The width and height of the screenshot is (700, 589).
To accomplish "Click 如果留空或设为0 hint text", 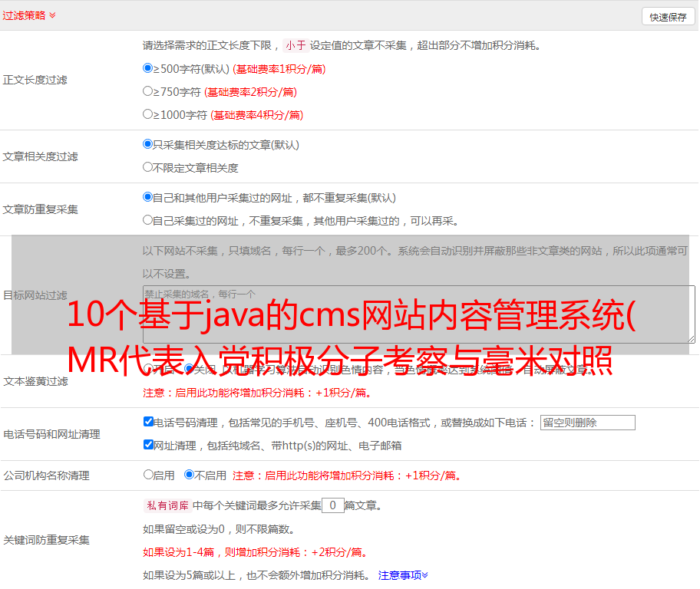I will tap(219, 529).
